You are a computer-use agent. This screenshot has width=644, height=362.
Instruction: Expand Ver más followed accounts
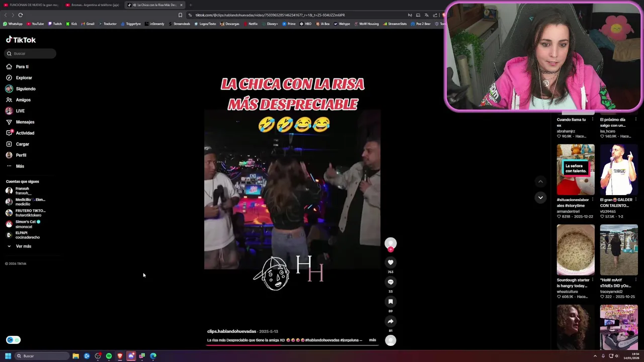(x=19, y=246)
